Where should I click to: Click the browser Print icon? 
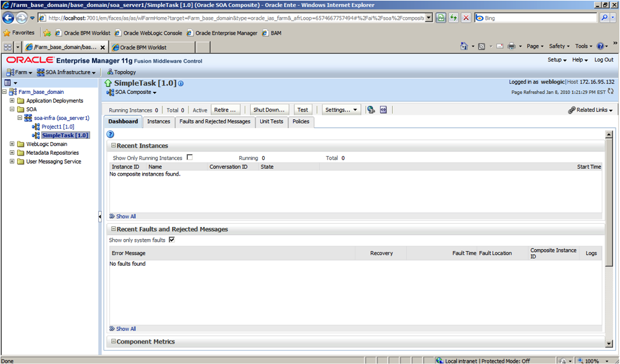click(511, 46)
